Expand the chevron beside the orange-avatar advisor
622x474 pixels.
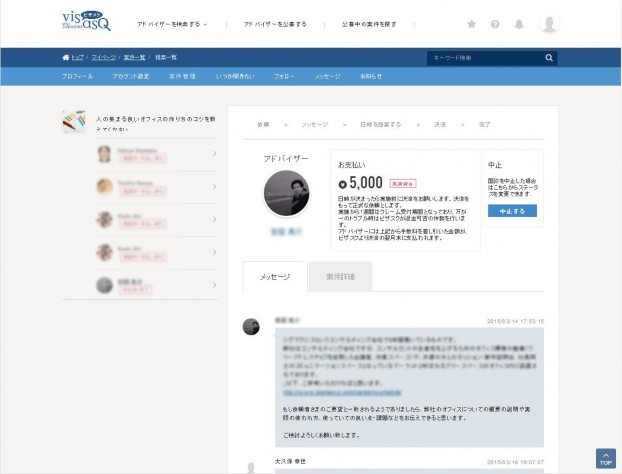(214, 186)
